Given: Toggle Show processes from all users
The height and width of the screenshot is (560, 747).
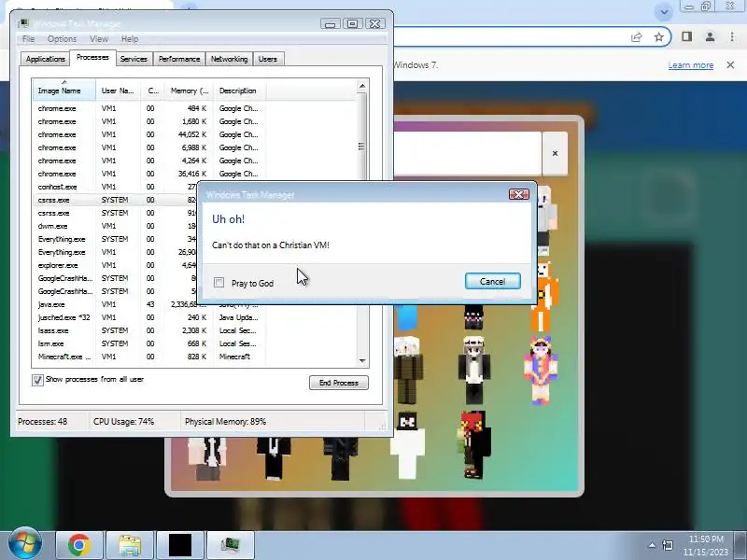Looking at the screenshot, I should coord(37,380).
